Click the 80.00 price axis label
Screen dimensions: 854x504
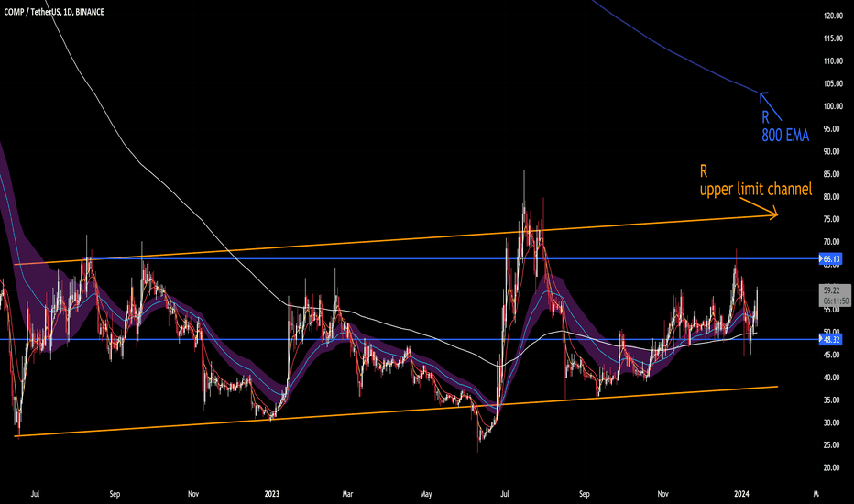[x=832, y=197]
